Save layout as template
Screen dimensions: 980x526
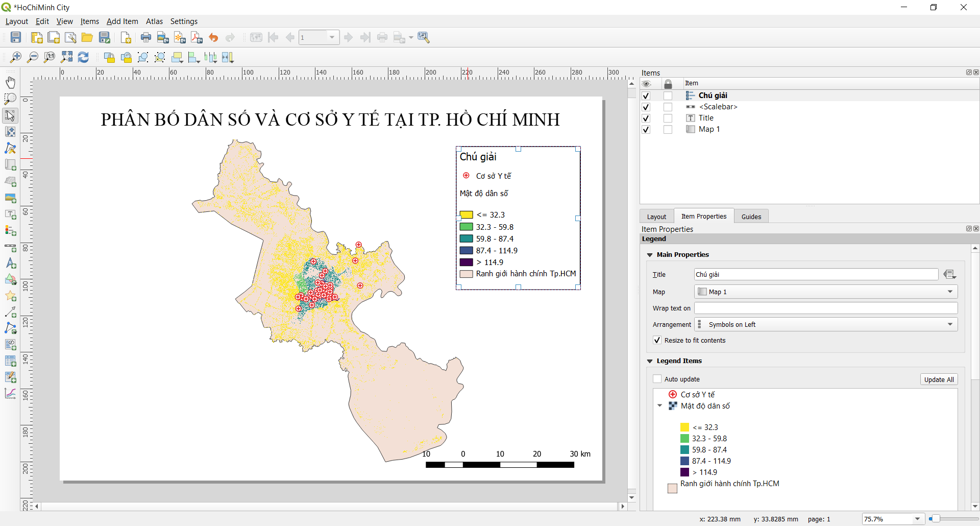click(x=105, y=37)
